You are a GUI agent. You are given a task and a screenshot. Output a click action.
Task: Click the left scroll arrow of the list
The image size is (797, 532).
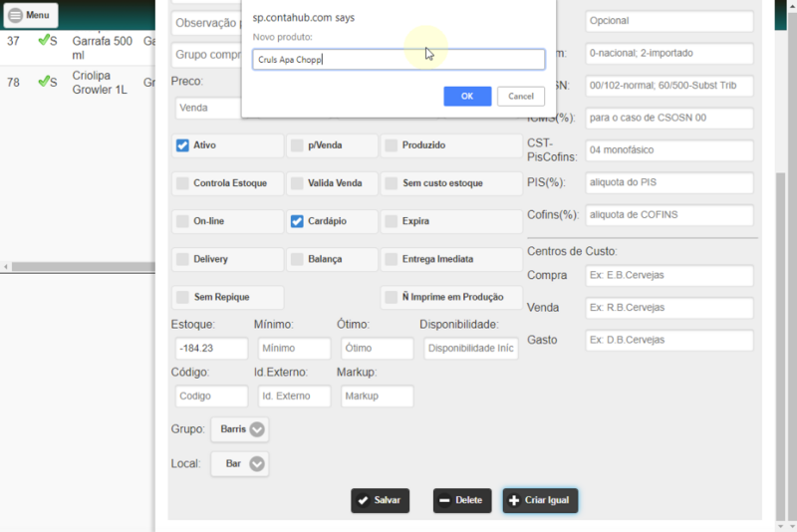point(6,267)
